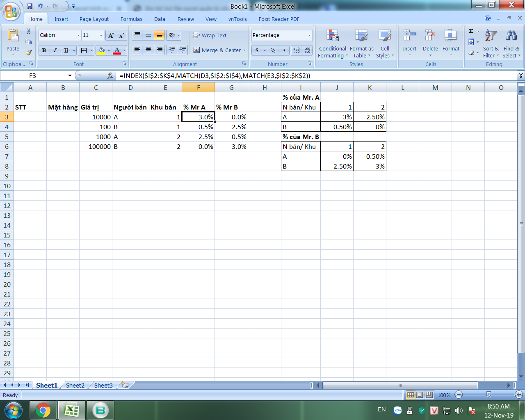525x420 pixels.
Task: Apply Comma Style
Action: point(284,50)
